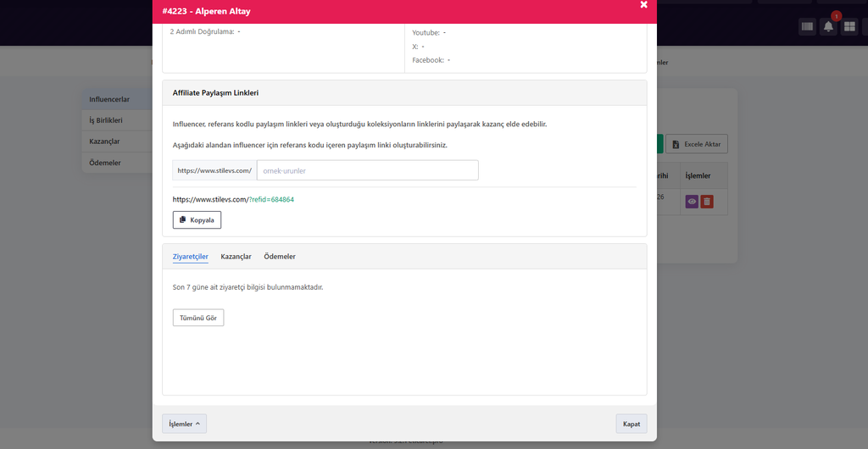Switch to the Kazançlar tab in the dialog
This screenshot has height=449, width=868.
(236, 257)
